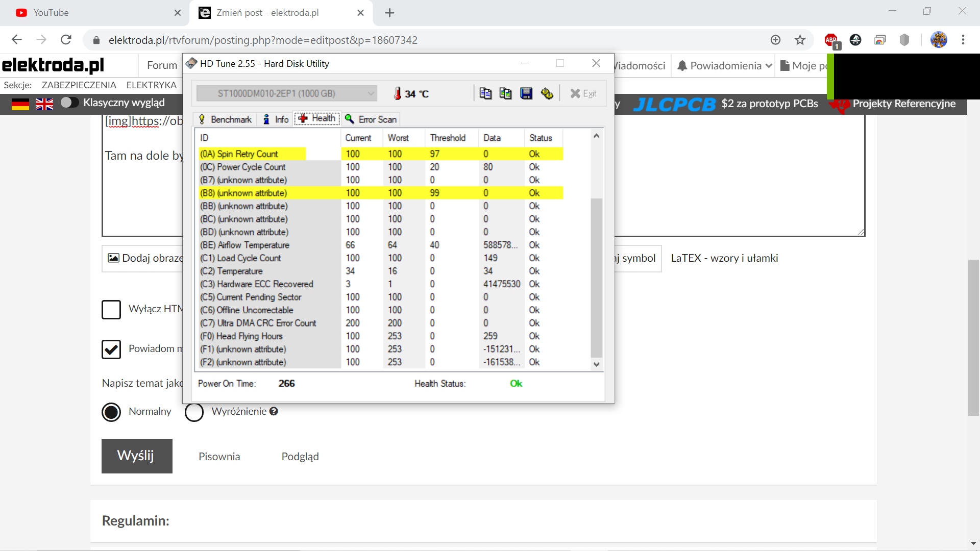Open the Forum menu link
The image size is (980, 551).
pyautogui.click(x=162, y=65)
